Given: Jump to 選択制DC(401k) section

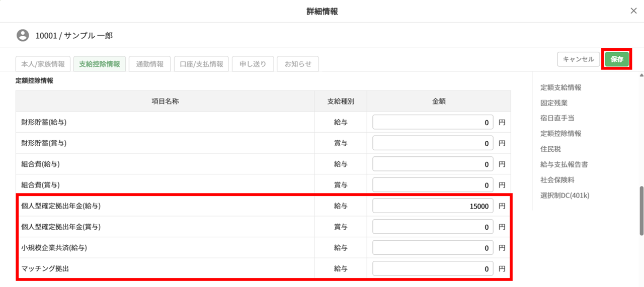Looking at the screenshot, I should pos(565,196).
